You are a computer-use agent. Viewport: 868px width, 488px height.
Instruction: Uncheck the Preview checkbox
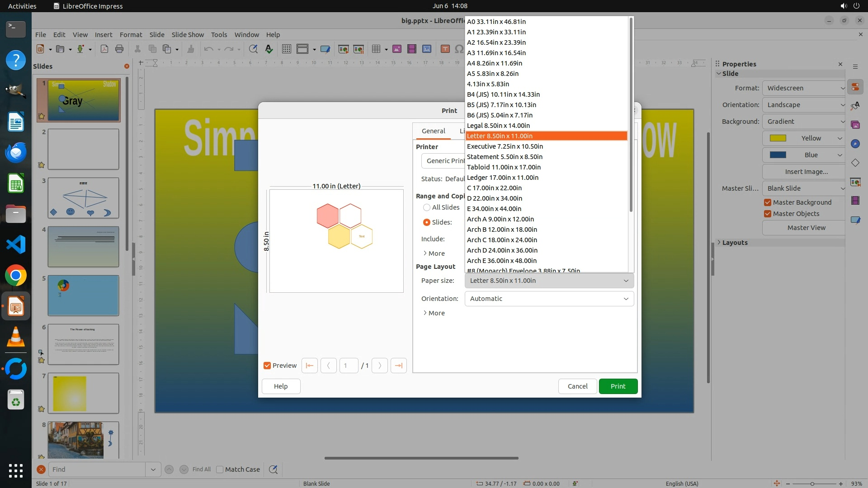[x=267, y=366]
